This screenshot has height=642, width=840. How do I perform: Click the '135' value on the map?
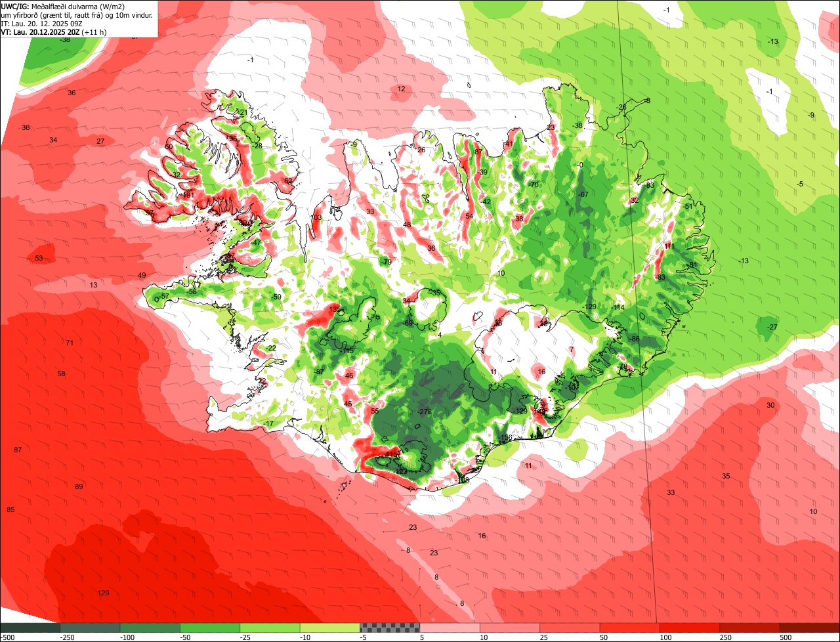(x=335, y=309)
